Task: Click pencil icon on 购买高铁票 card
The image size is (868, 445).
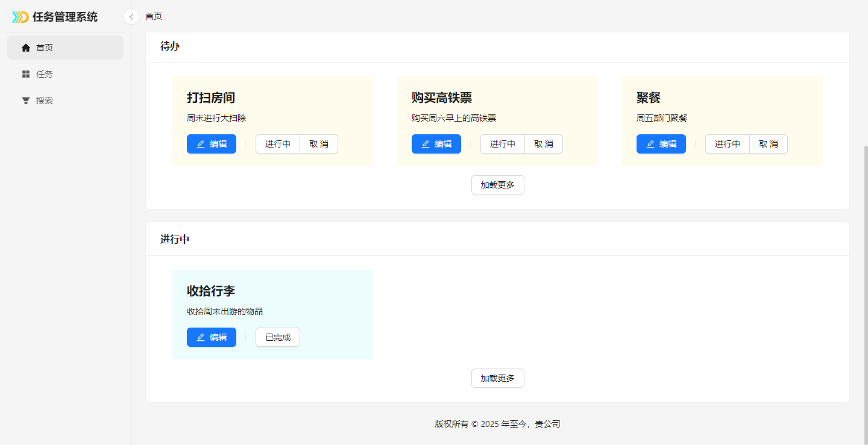Action: (426, 144)
